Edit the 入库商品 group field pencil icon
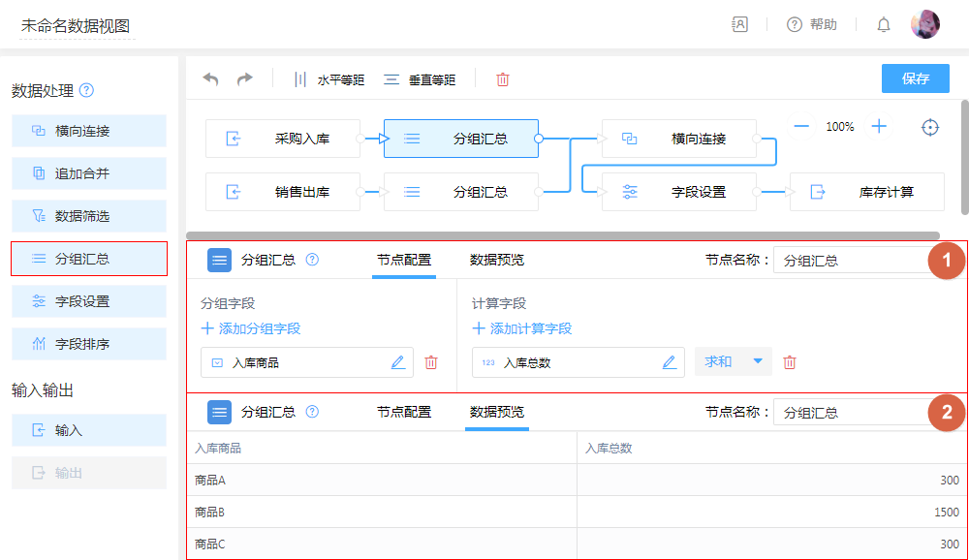This screenshot has height=560, width=969. pyautogui.click(x=397, y=362)
